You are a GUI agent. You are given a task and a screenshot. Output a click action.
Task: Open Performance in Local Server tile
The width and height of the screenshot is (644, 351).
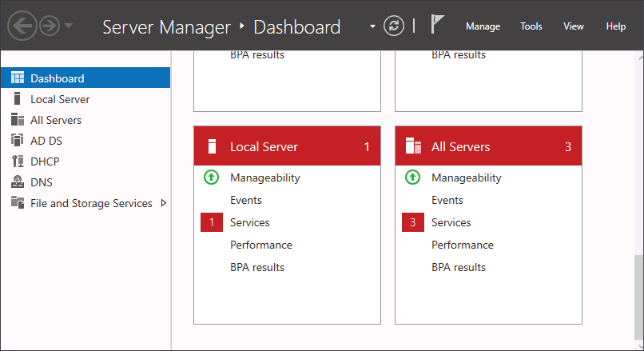(261, 245)
